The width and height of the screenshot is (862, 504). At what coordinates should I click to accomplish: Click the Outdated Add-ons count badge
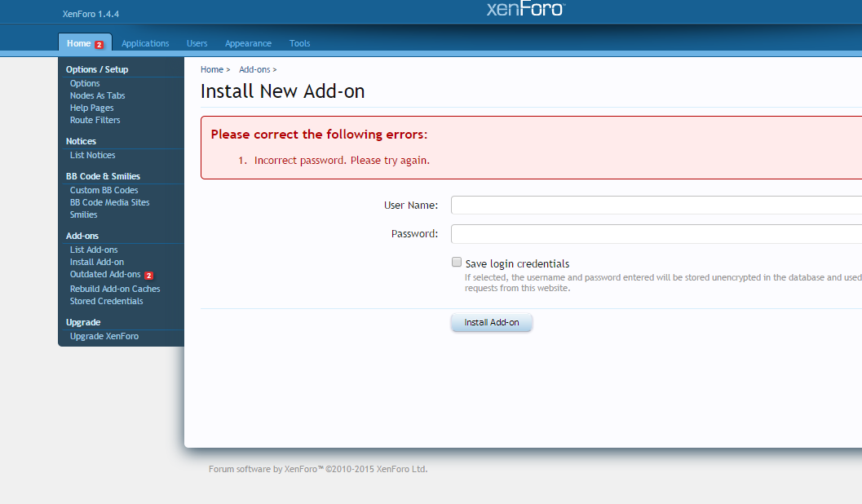(149, 276)
